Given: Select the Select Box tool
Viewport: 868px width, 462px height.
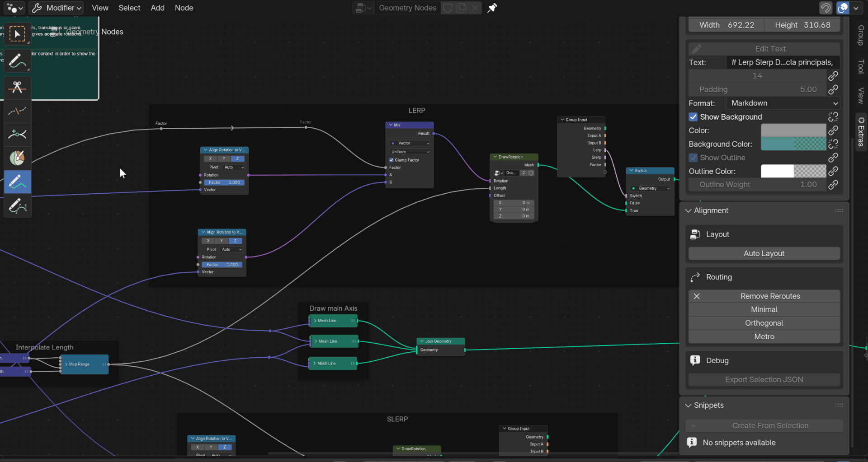Looking at the screenshot, I should click(x=17, y=34).
